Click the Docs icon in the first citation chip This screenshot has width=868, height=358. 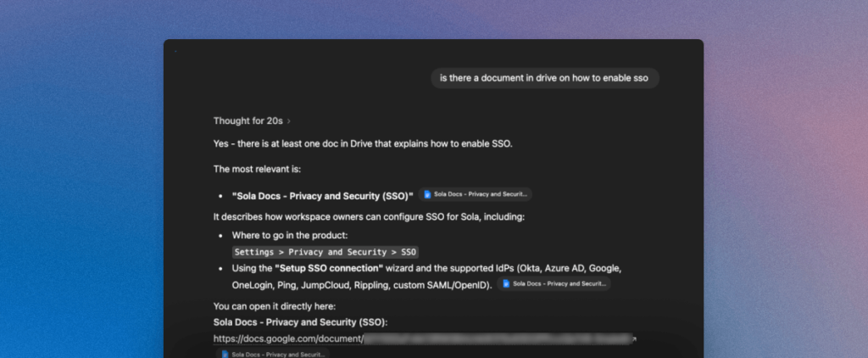427,194
